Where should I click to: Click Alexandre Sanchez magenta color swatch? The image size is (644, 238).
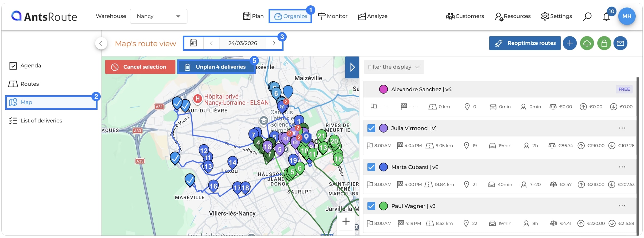point(383,89)
